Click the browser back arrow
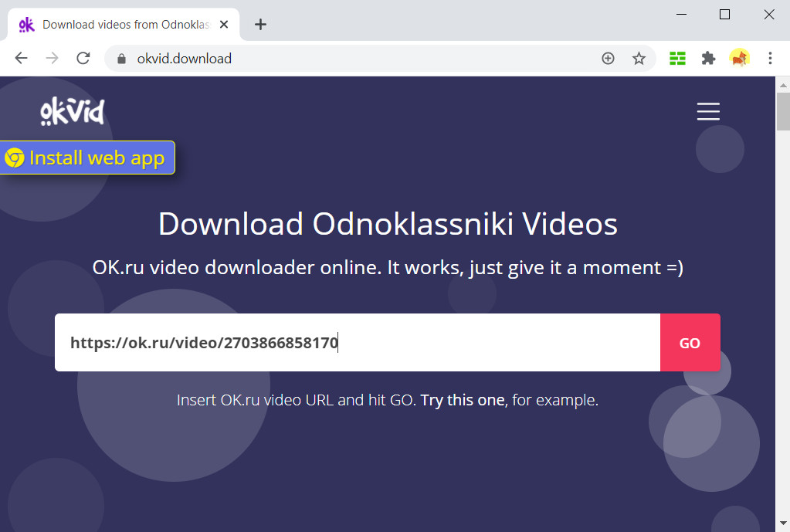Image resolution: width=790 pixels, height=532 pixels. pos(21,59)
